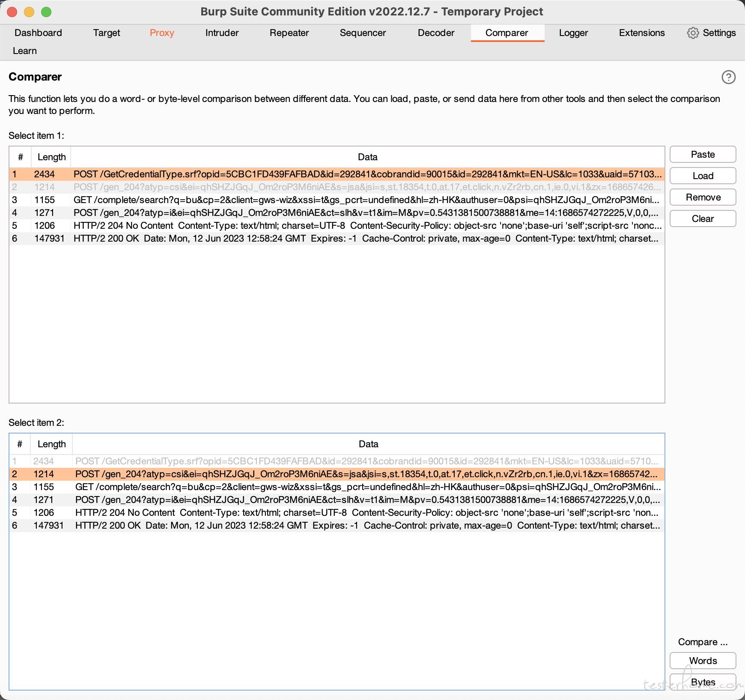The width and height of the screenshot is (745, 700).
Task: Sort item 1 table by Length column
Action: tap(51, 157)
